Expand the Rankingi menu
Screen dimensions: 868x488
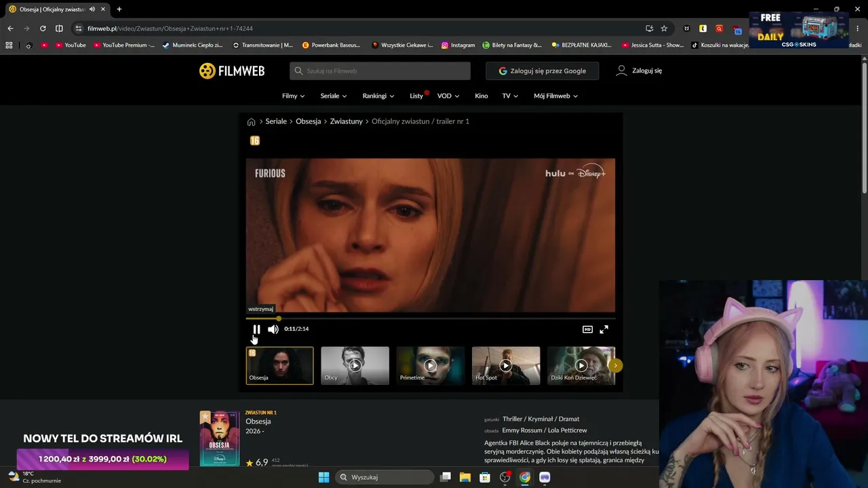pyautogui.click(x=378, y=96)
